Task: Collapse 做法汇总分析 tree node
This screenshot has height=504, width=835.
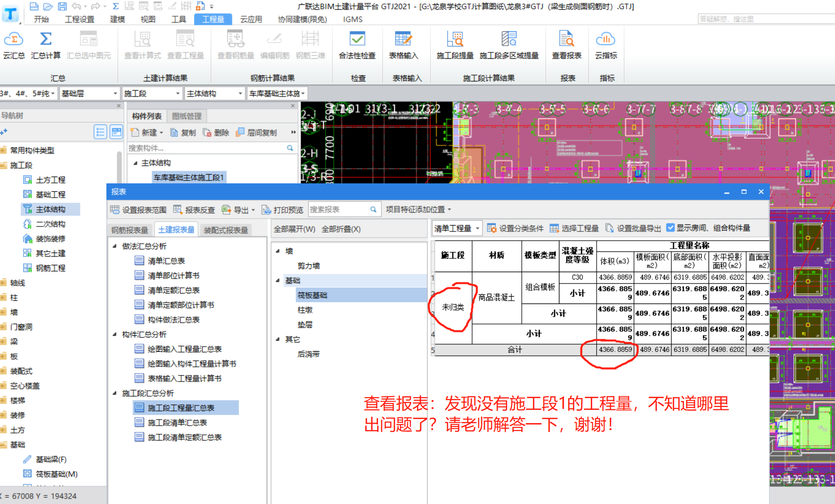Action: click(115, 246)
